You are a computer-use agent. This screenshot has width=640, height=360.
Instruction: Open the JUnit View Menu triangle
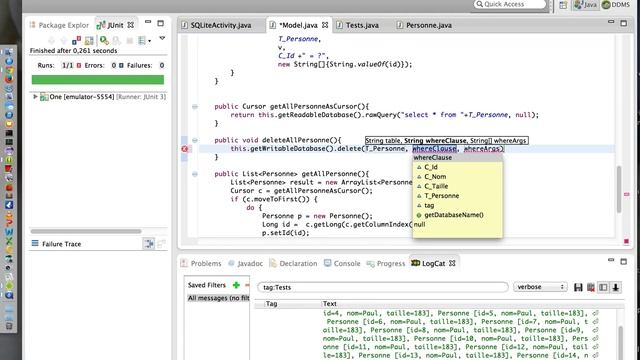[162, 38]
